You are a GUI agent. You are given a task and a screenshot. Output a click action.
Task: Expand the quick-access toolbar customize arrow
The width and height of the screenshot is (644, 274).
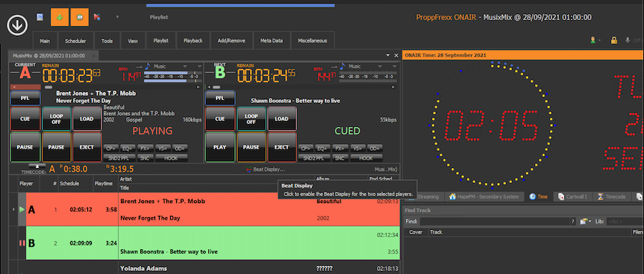pos(117,17)
